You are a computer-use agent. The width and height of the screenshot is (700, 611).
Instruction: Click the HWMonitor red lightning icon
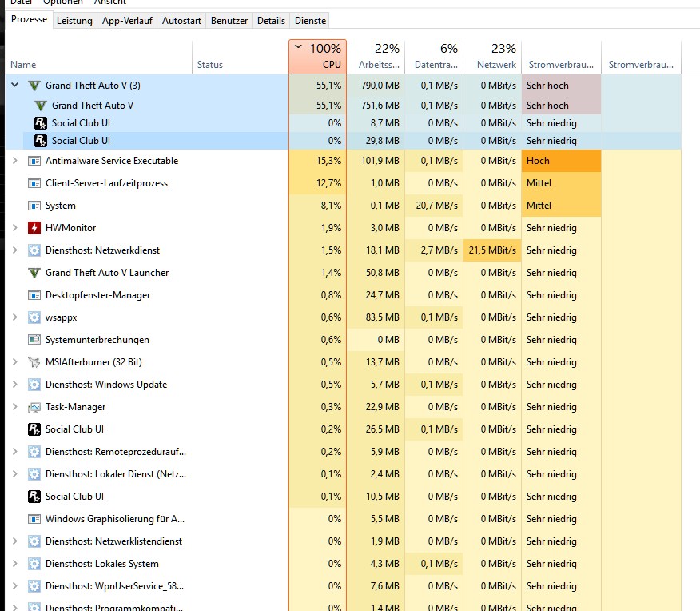point(34,228)
